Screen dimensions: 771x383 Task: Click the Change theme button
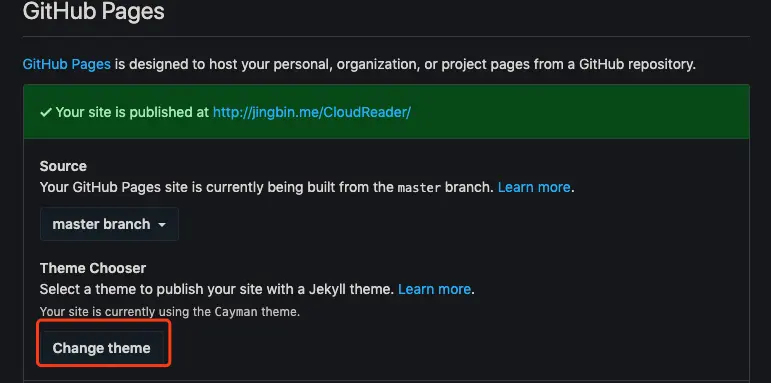[x=102, y=348]
